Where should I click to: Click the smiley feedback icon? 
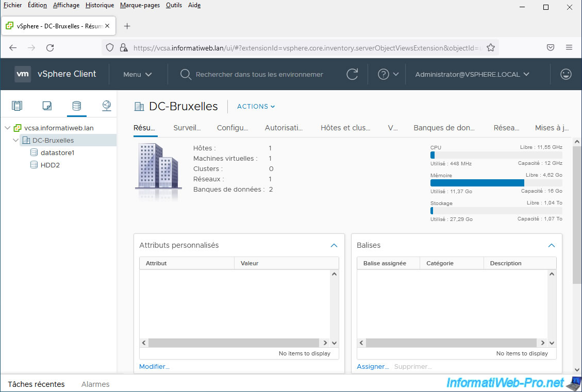click(x=566, y=74)
